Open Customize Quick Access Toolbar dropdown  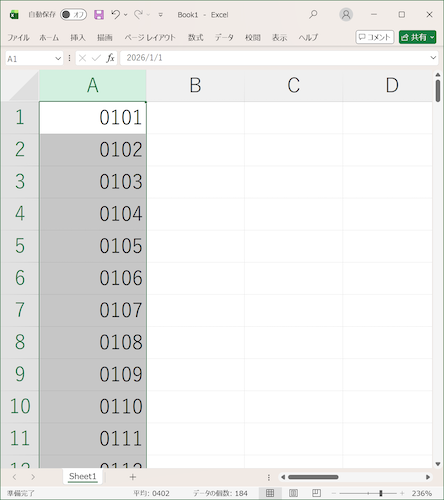[160, 15]
